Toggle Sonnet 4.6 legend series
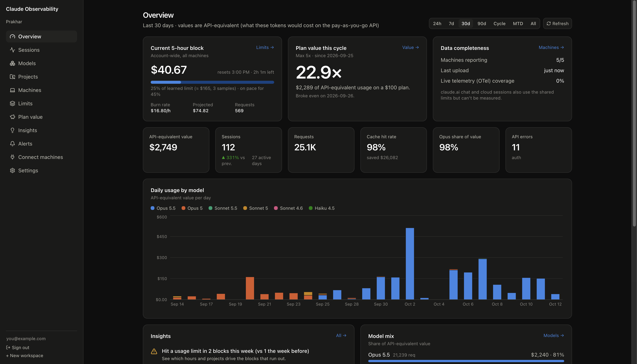The height and width of the screenshot is (364, 637). tap(288, 208)
